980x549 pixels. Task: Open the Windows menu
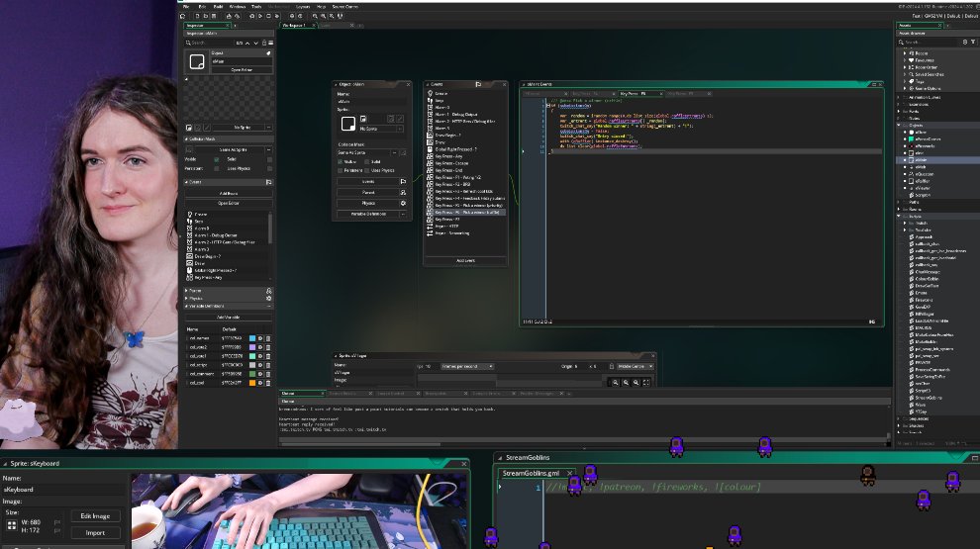(238, 6)
